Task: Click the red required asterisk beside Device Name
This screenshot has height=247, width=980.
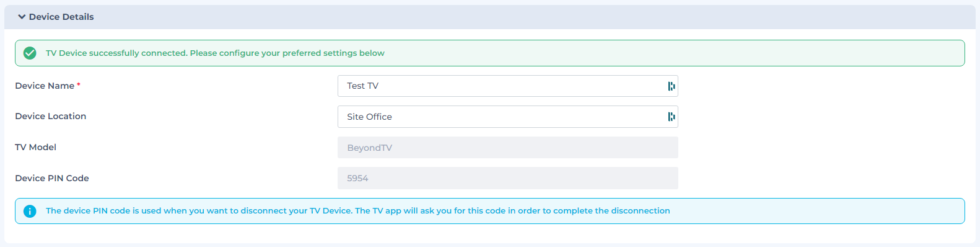Action: point(79,85)
